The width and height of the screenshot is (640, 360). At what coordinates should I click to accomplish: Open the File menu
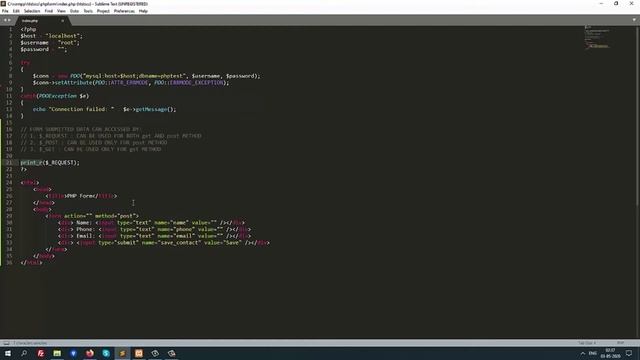pos(5,11)
